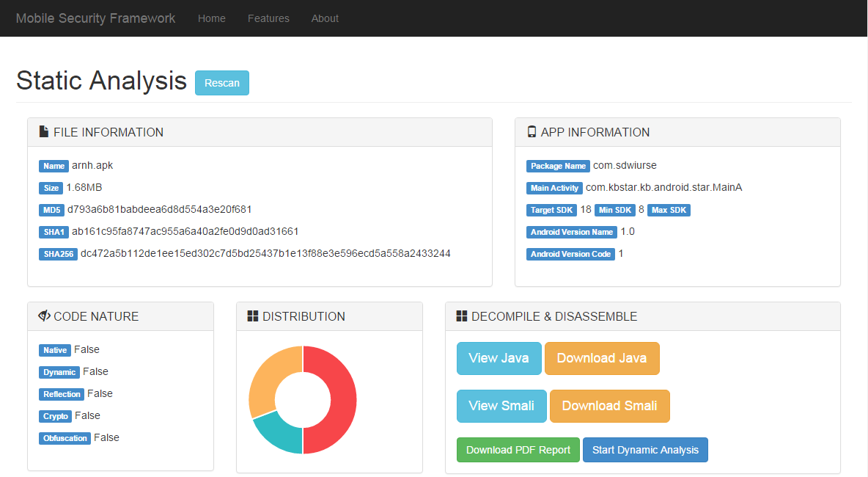The width and height of the screenshot is (868, 477).
Task: Click the DECOMPILE & DISASSEMBLE panel title
Action: tap(554, 316)
